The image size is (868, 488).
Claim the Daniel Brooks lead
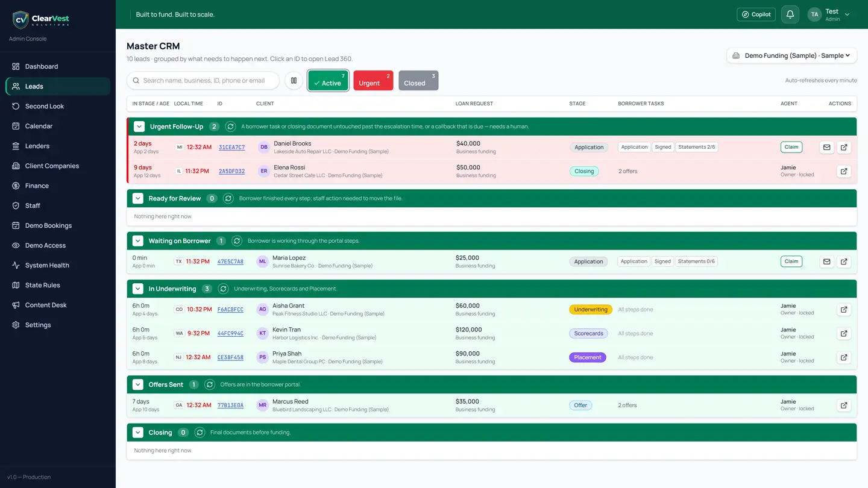791,147
